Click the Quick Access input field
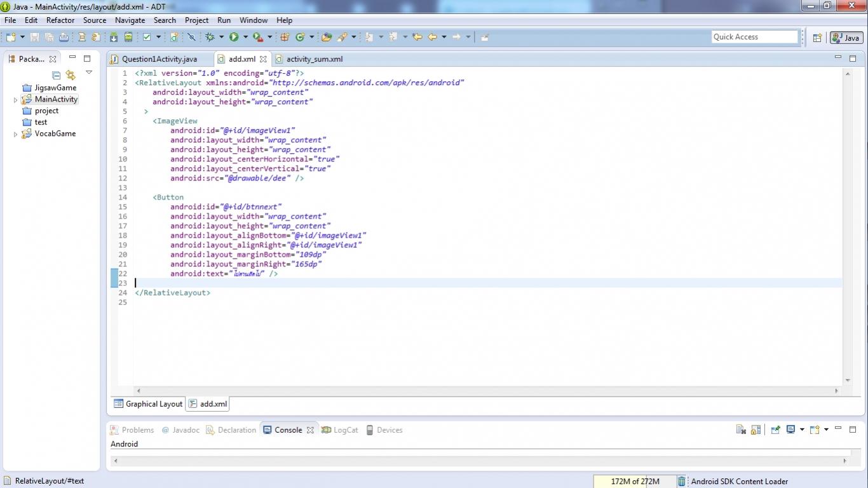The image size is (868, 488). (755, 37)
